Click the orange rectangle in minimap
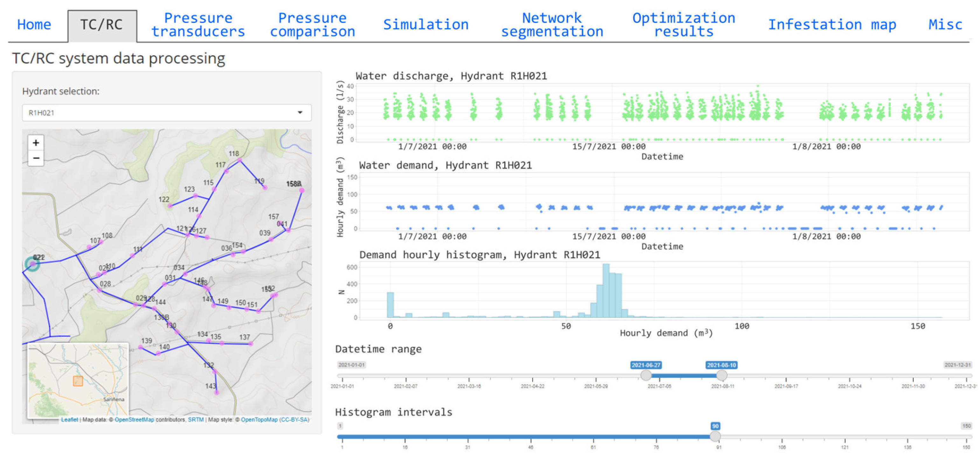The width and height of the screenshot is (980, 457). tap(78, 381)
